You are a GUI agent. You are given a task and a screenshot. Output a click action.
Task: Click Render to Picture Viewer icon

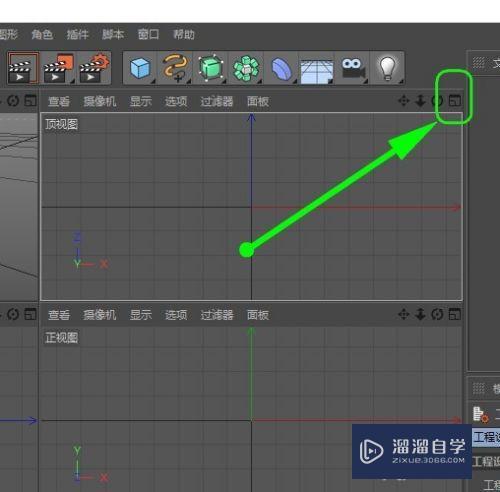point(59,68)
